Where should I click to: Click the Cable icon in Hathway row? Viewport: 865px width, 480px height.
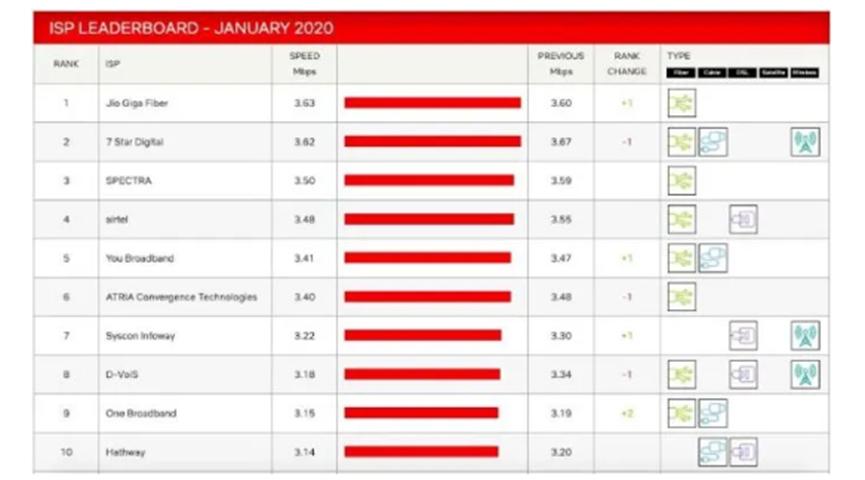click(713, 452)
